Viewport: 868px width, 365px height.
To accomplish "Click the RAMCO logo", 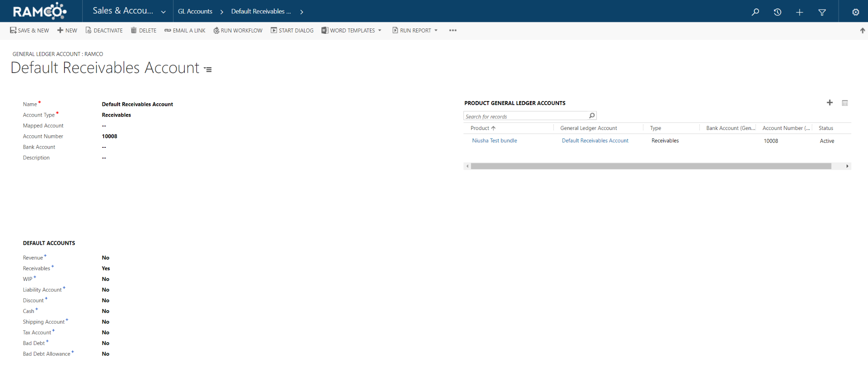I will [x=40, y=11].
